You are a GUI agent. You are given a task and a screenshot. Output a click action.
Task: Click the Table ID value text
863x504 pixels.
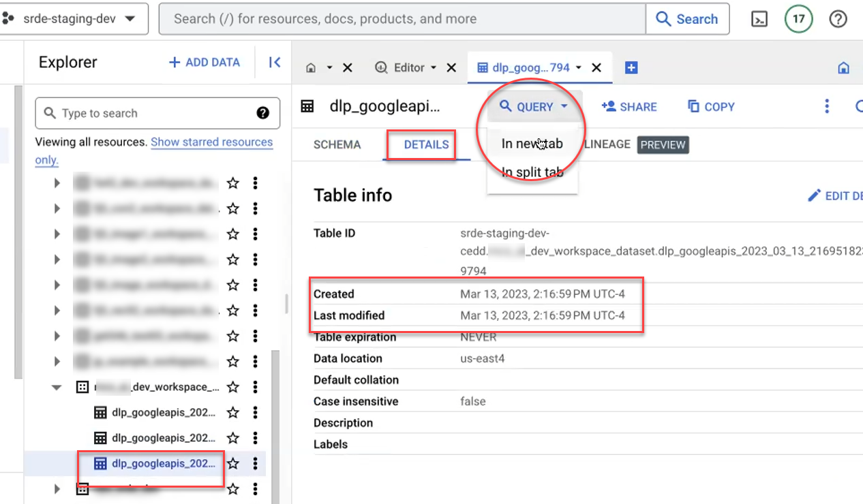point(661,252)
